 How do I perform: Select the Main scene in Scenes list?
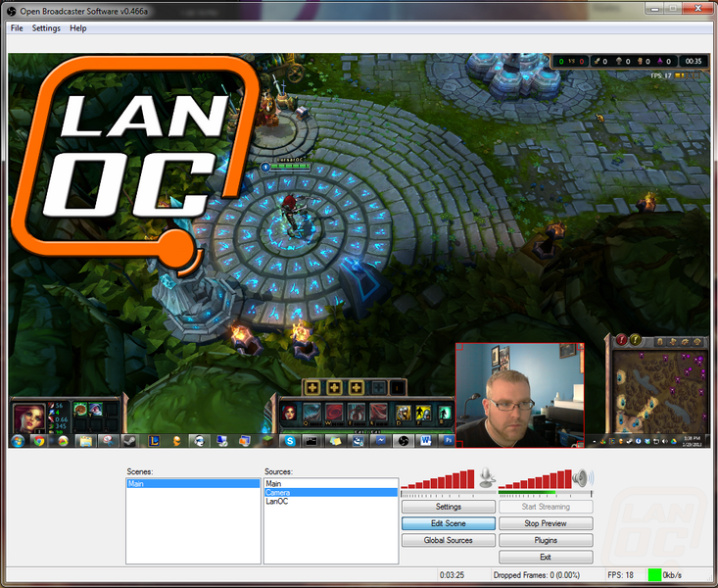tap(193, 483)
